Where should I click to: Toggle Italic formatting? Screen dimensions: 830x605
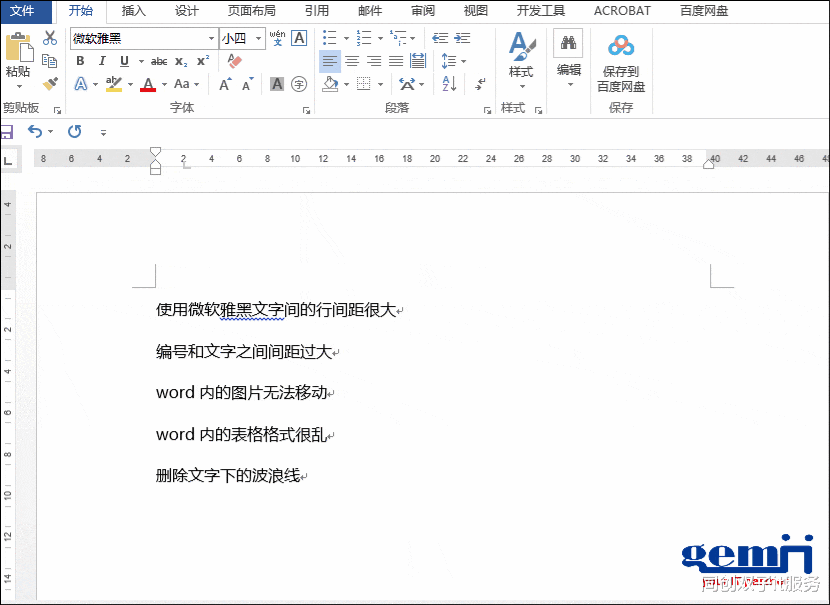click(102, 61)
